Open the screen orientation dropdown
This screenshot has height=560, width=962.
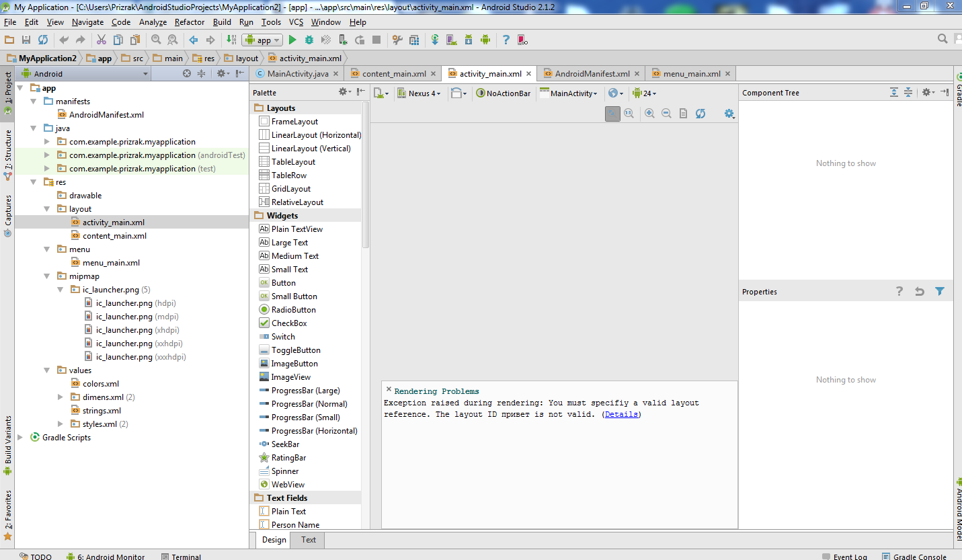458,93
